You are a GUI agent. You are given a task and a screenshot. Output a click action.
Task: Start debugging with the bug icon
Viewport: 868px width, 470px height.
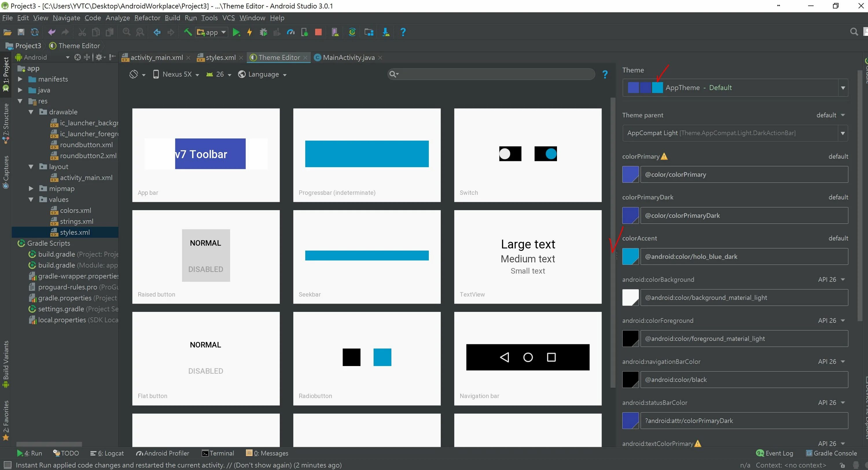coord(264,32)
